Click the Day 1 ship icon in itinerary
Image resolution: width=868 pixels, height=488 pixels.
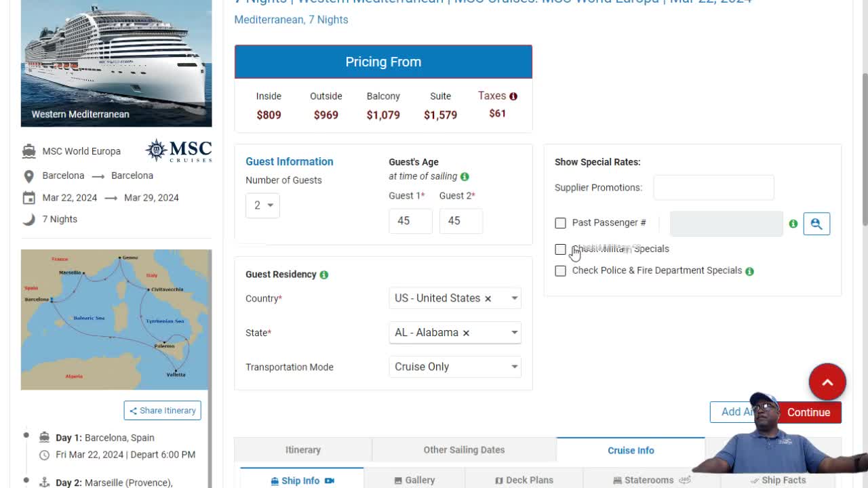coord(44,437)
